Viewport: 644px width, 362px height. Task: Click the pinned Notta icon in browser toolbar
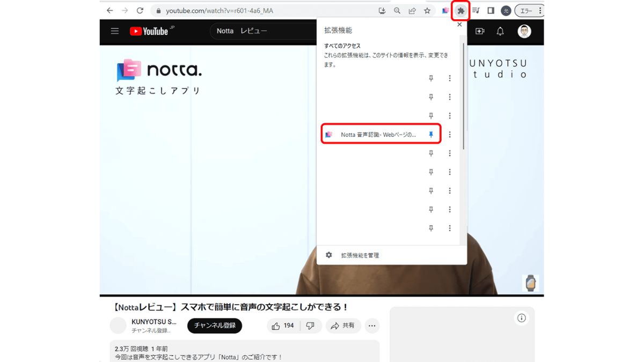[445, 11]
